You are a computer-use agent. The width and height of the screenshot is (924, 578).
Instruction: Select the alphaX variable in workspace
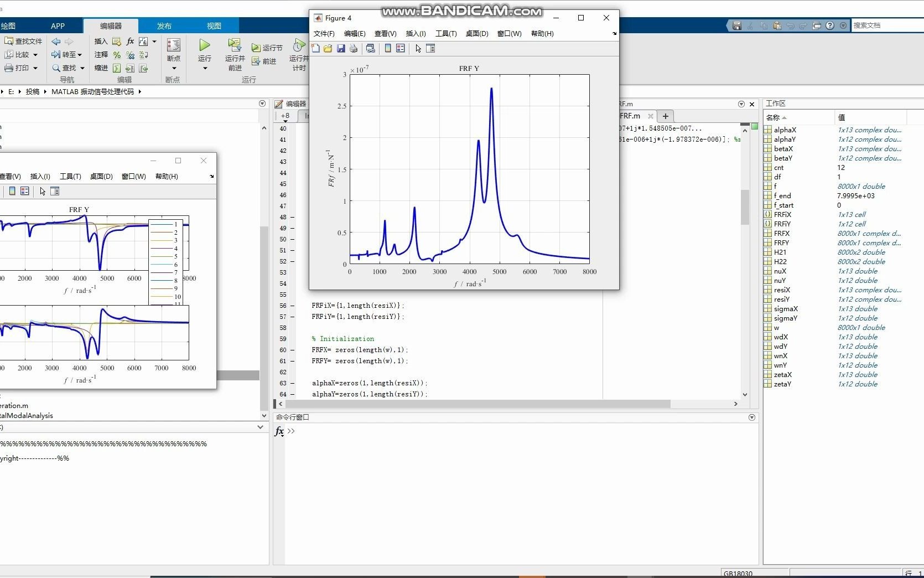(x=785, y=130)
